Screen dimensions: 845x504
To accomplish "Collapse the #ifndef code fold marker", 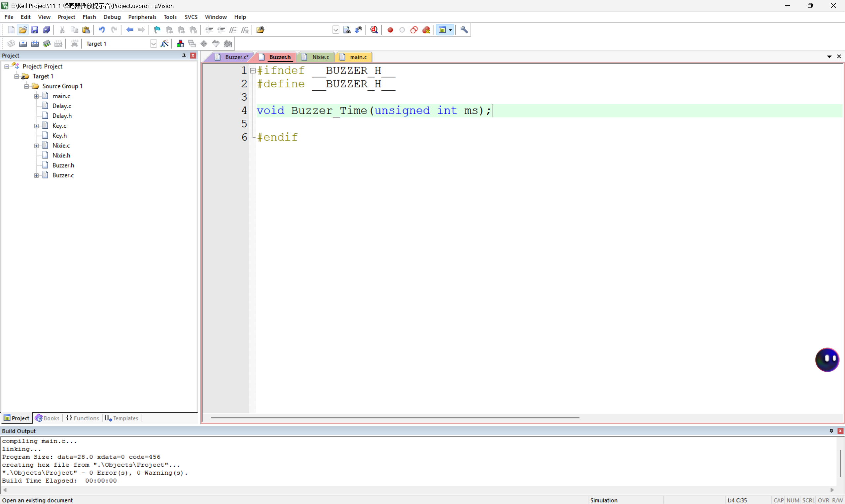I will 253,71.
